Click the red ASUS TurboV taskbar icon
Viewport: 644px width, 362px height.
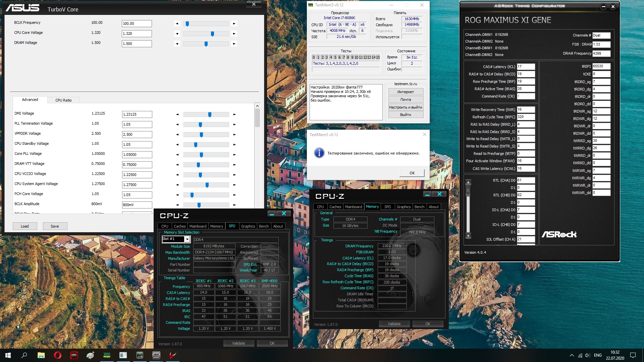click(x=172, y=355)
